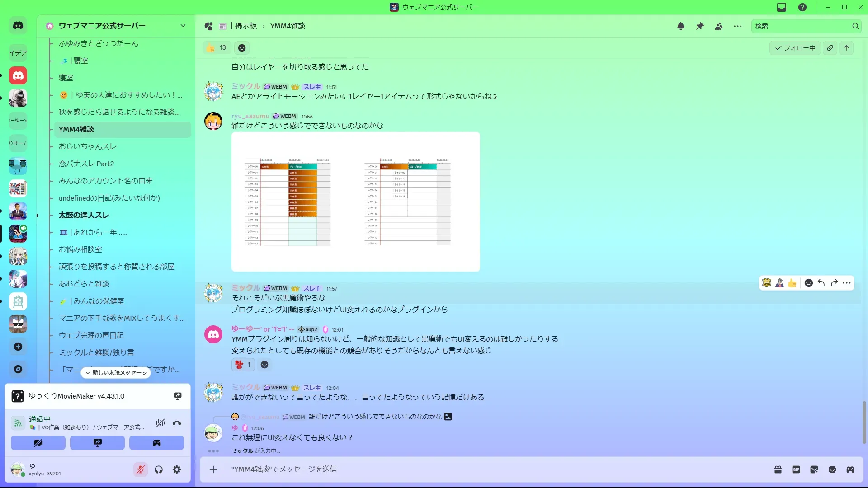Image resolution: width=868 pixels, height=488 pixels.
Task: Open the timeline comparison image attachment
Action: [355, 202]
